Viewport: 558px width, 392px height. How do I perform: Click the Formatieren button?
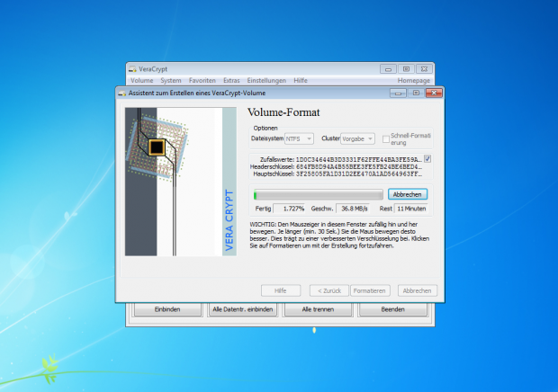pos(370,290)
